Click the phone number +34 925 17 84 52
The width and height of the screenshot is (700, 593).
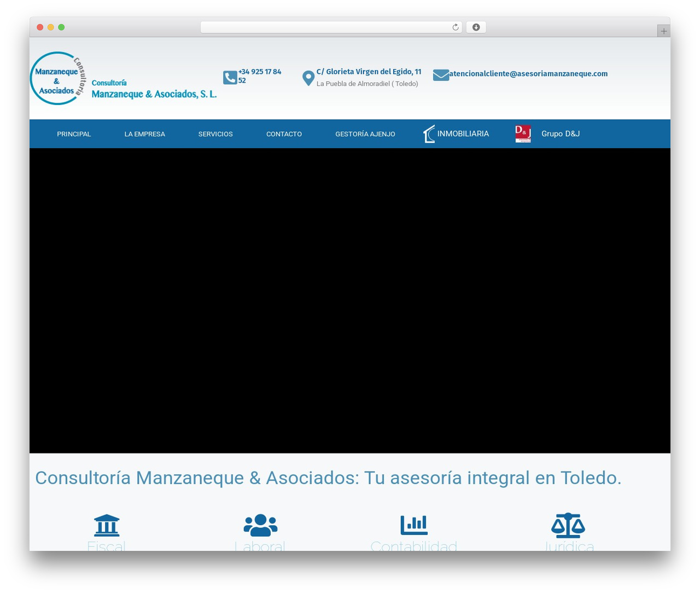point(260,76)
